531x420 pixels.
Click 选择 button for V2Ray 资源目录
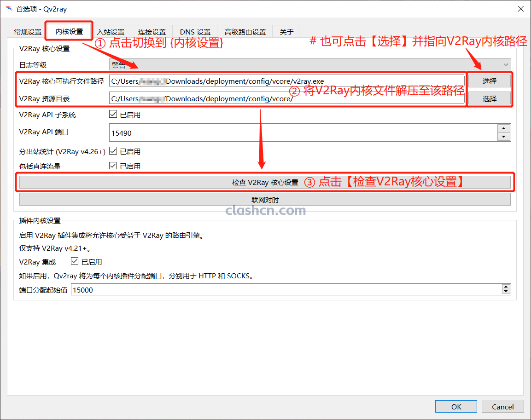click(490, 99)
